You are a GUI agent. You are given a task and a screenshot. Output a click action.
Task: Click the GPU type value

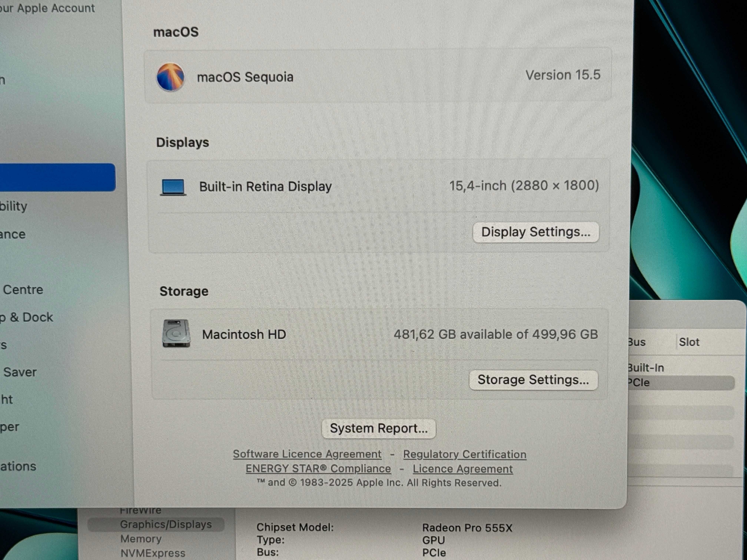point(434,540)
